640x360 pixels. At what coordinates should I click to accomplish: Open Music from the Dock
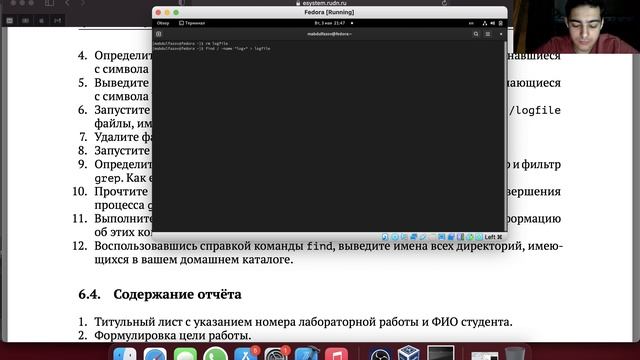pyautogui.click(x=336, y=354)
